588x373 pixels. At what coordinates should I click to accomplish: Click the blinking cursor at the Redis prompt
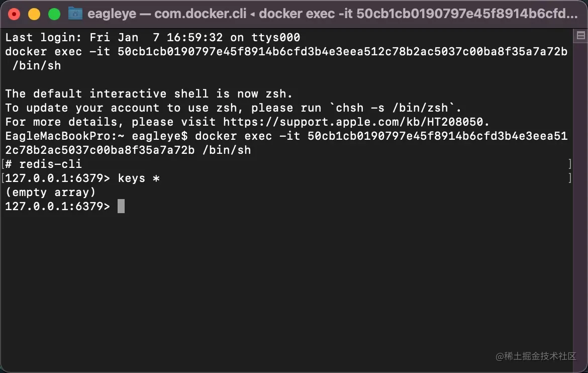pyautogui.click(x=121, y=206)
